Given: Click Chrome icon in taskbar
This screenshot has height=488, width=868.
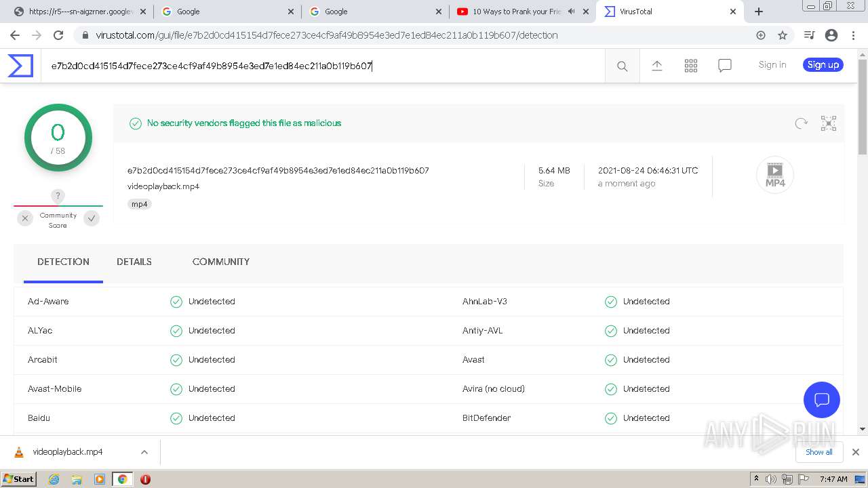Looking at the screenshot, I should point(122,479).
